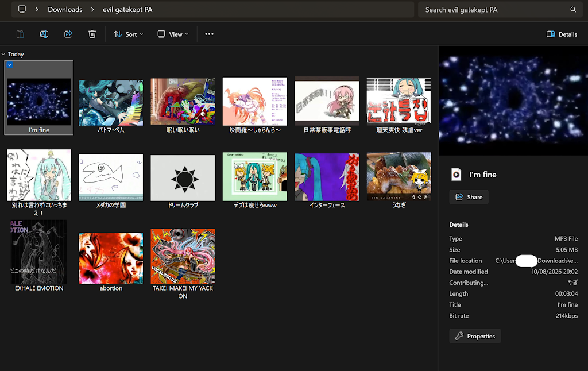Viewport: 588px width, 371px height.
Task: Click the MP3 File type value
Action: click(566, 238)
